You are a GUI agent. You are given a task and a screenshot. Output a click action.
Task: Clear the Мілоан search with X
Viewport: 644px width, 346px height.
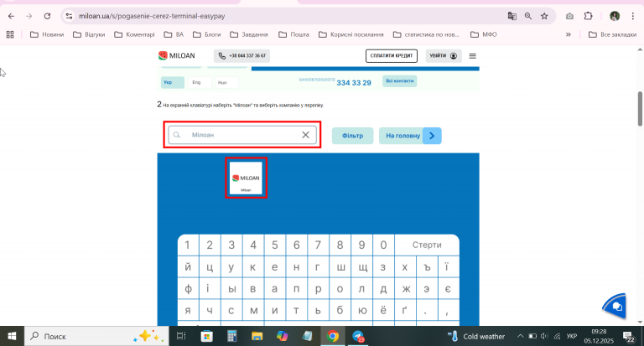click(305, 135)
